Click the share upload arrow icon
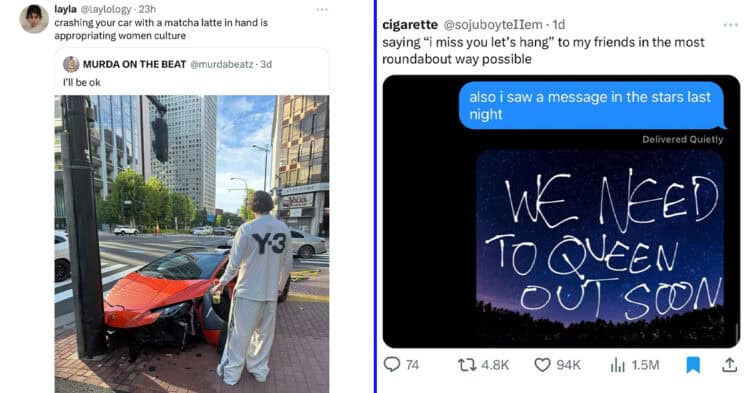Viewport: 750px width, 393px height. point(729,365)
